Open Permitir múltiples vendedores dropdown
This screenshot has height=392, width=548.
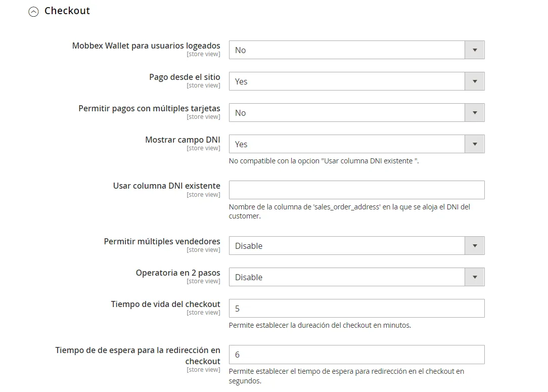click(356, 245)
